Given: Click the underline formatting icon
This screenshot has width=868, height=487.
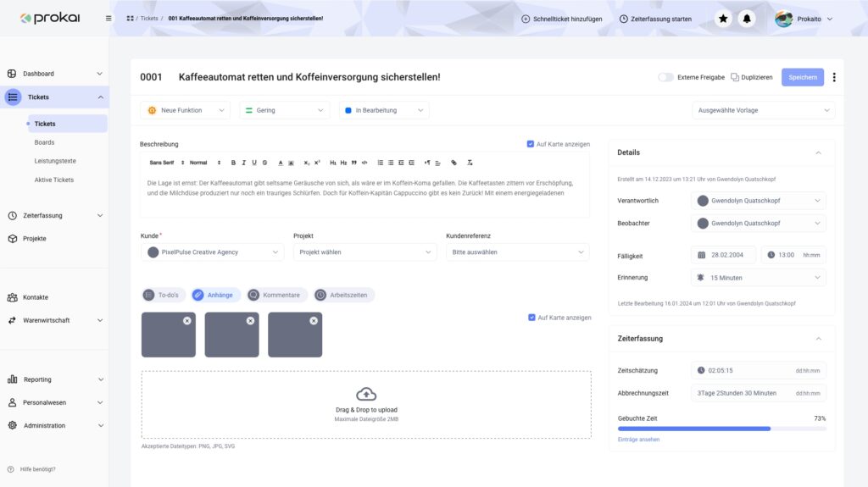Looking at the screenshot, I should [253, 163].
